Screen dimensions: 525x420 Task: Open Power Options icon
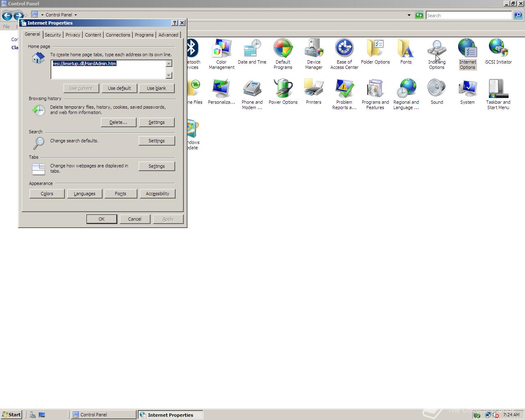(283, 92)
